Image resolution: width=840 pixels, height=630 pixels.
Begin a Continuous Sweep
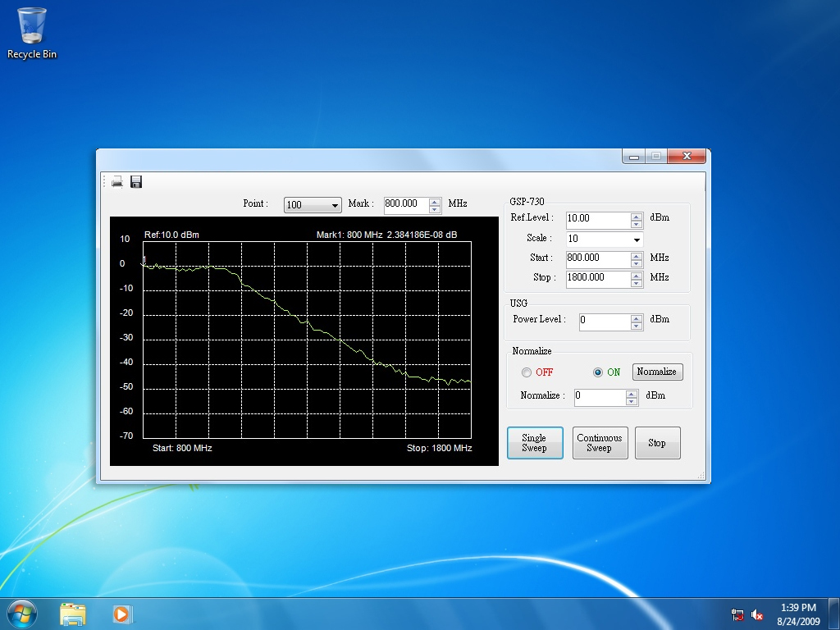click(x=600, y=442)
